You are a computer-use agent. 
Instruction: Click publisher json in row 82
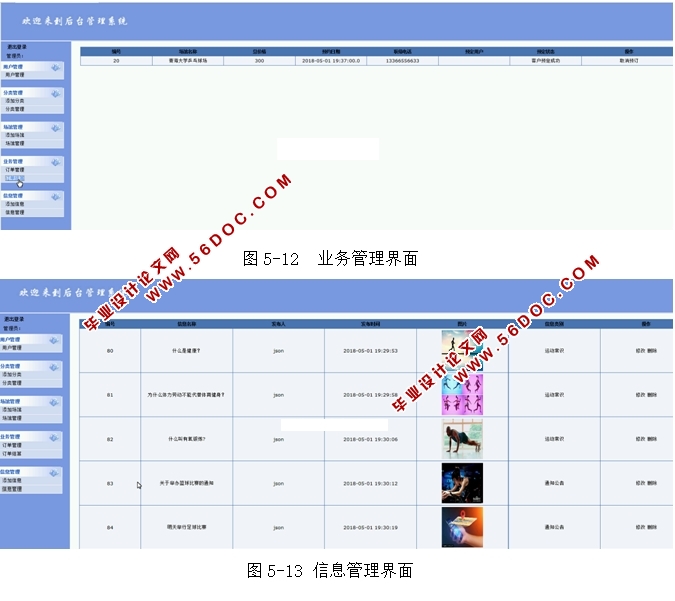pos(279,439)
